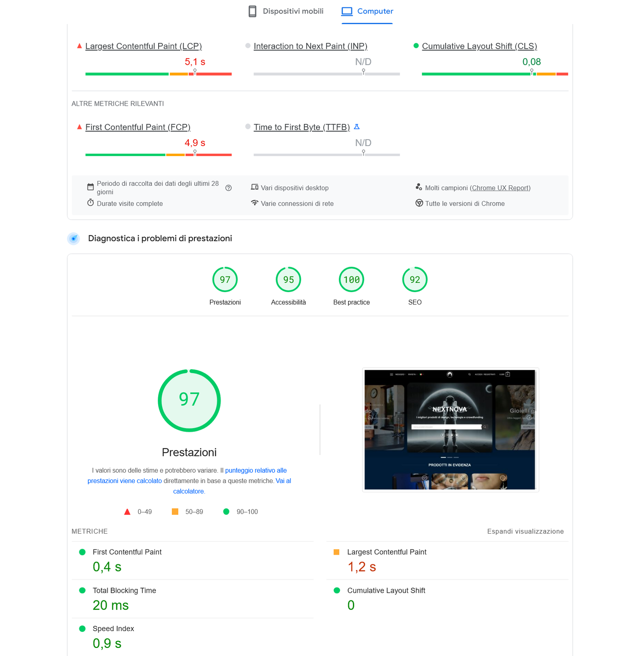644x656 pixels.
Task: Click the 5,1 s LCP value
Action: pos(195,62)
